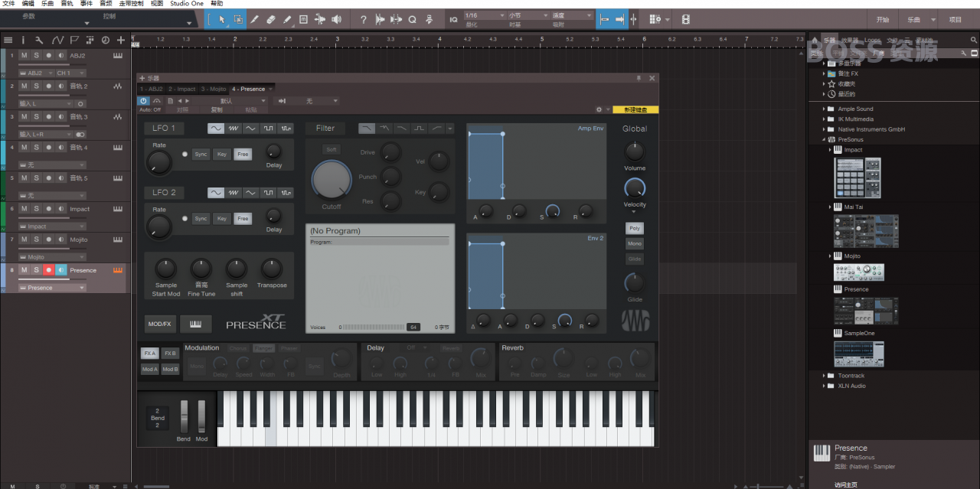
Task: Open the 4 - Presence tab dropdown arrow
Action: click(x=269, y=90)
